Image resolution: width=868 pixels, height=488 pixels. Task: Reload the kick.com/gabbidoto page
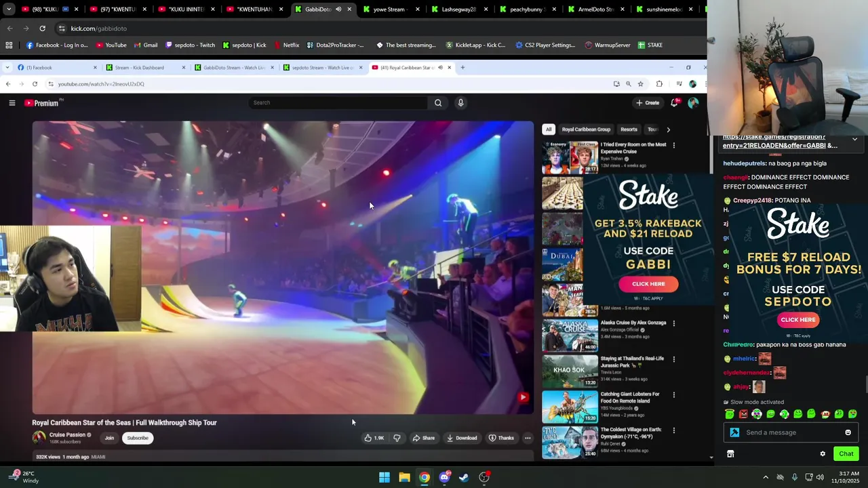[42, 28]
